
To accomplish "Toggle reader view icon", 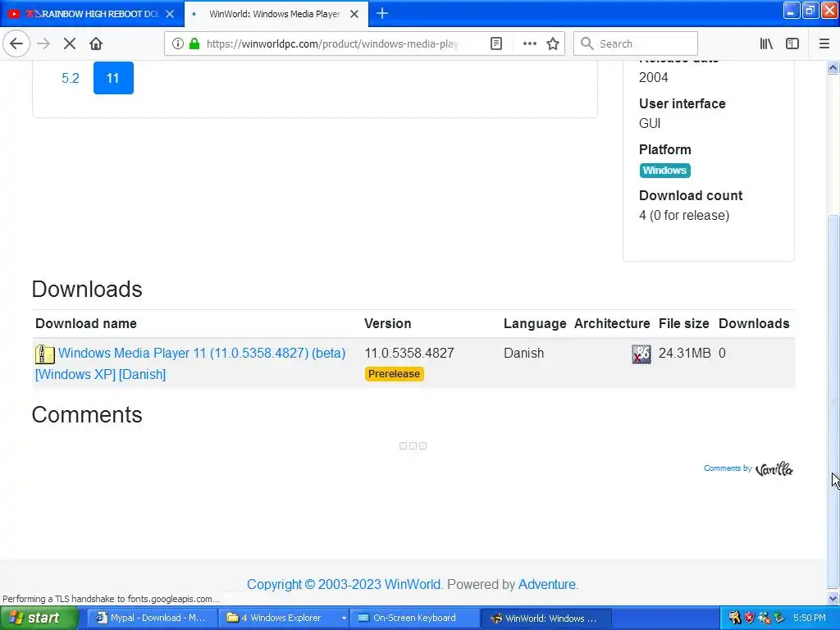I will coord(496,43).
